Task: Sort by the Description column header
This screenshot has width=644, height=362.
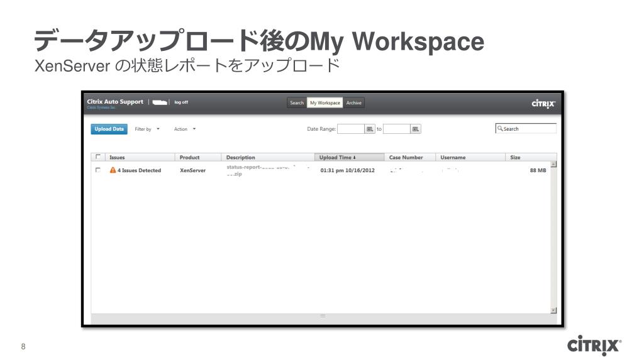Action: pos(268,157)
